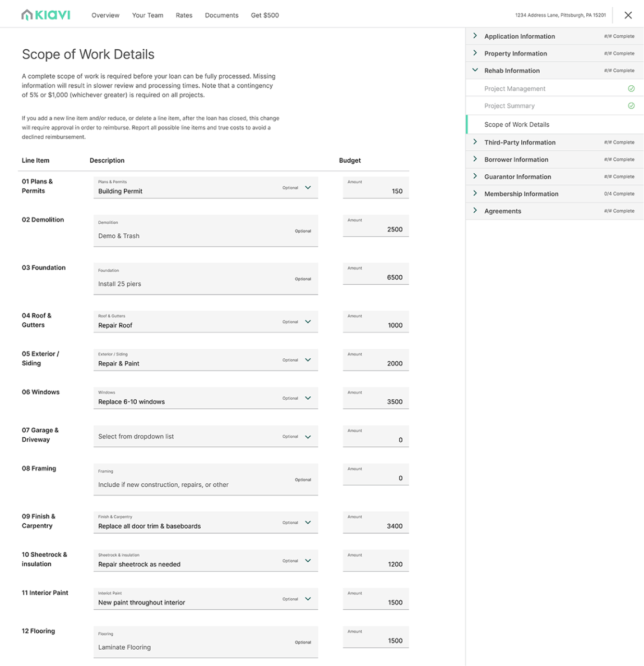Click Framing budget amount field
This screenshot has width=644, height=666.
[376, 474]
